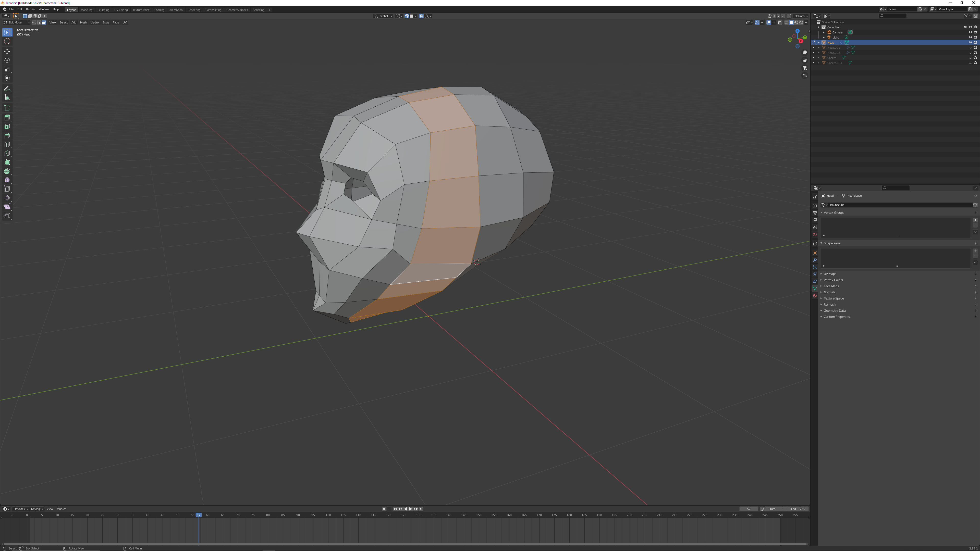Click the current frame field showing 57
Viewport: 980px width, 551px height.
tap(748, 509)
